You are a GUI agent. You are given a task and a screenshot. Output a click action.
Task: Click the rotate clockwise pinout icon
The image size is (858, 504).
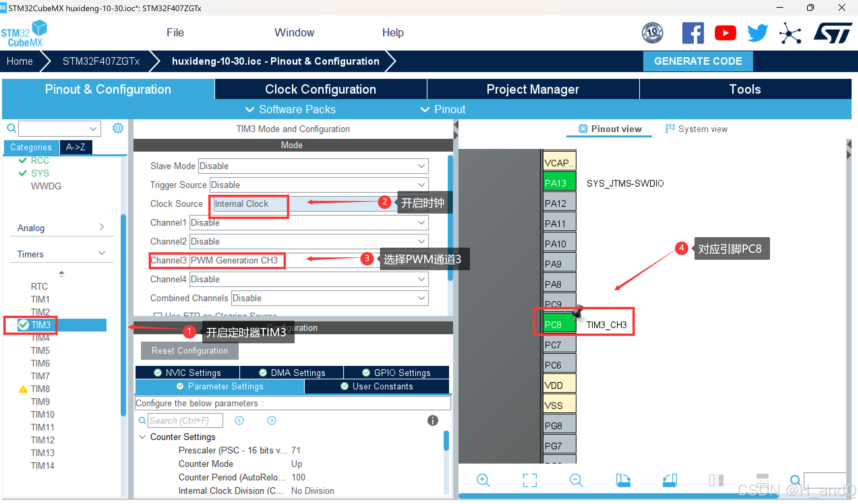[x=623, y=480]
